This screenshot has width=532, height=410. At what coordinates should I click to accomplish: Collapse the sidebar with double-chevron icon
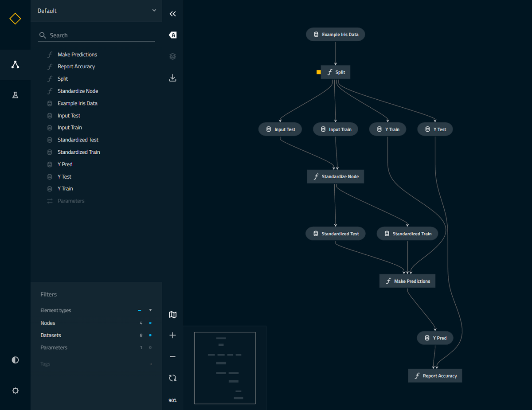click(x=173, y=14)
